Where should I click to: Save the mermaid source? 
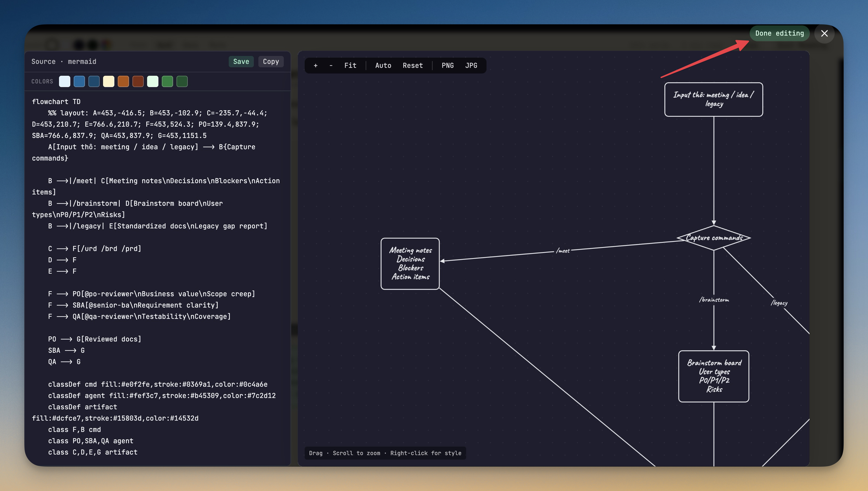pyautogui.click(x=241, y=61)
